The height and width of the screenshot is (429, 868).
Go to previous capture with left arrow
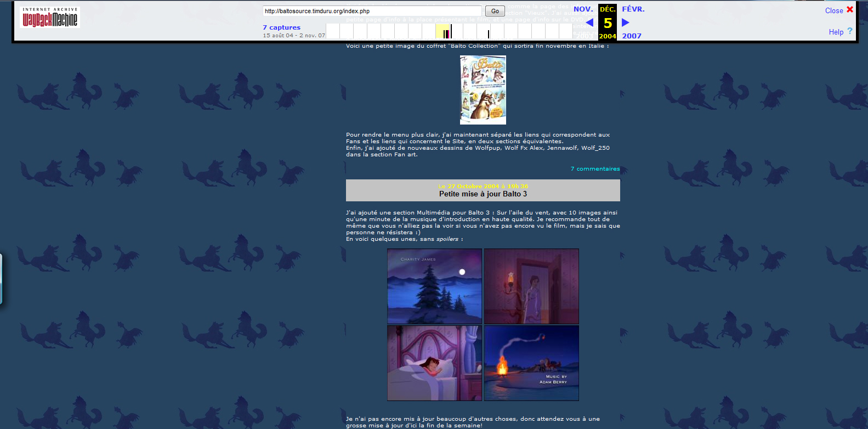click(x=589, y=22)
